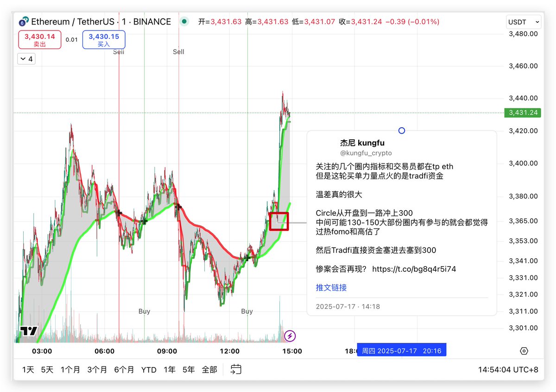Screen dimensions: 556x392
Task: Select the YTD time range
Action: [x=149, y=370]
